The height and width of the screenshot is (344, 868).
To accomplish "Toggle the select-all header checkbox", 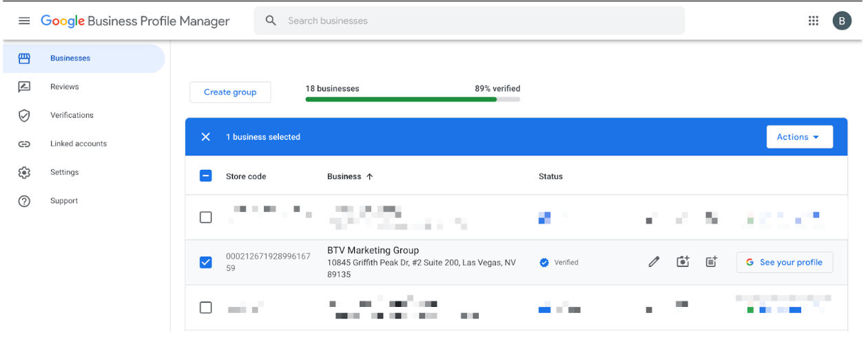I will pos(205,176).
